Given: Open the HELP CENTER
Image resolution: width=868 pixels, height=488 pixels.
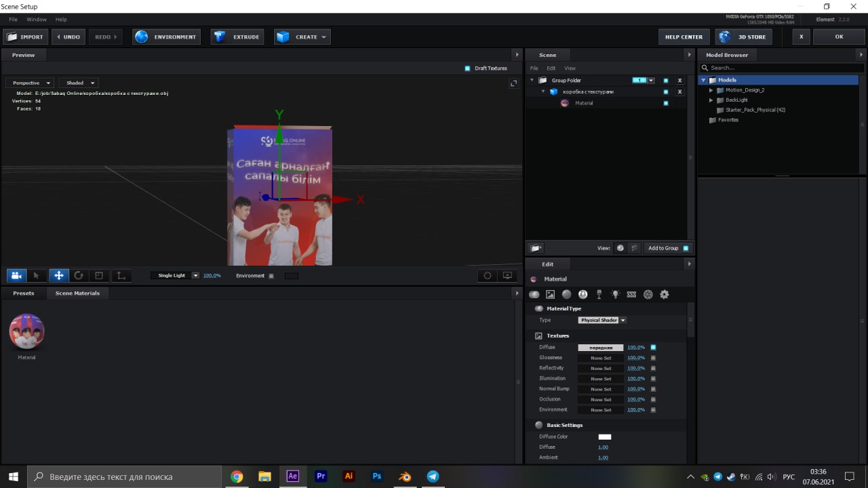Looking at the screenshot, I should [x=684, y=37].
